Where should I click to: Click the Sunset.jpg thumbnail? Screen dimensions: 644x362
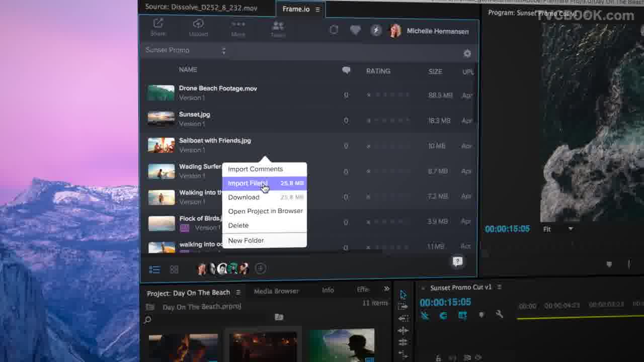pos(161,119)
